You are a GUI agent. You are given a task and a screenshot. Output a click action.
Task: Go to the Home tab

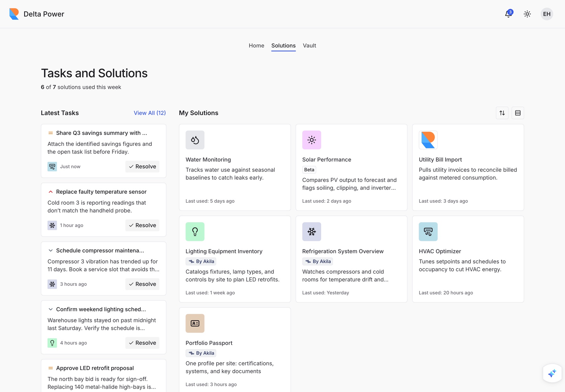coord(256,45)
